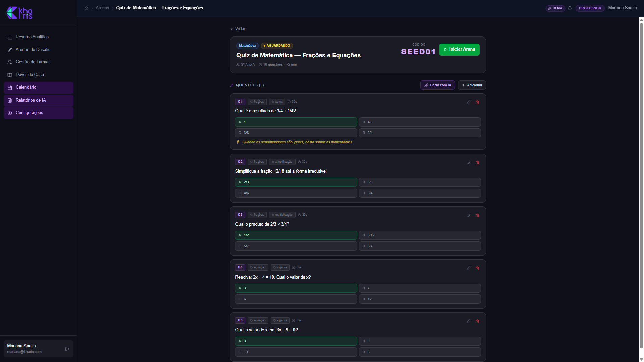Open notifications bell
This screenshot has height=362, width=644.
pyautogui.click(x=570, y=8)
